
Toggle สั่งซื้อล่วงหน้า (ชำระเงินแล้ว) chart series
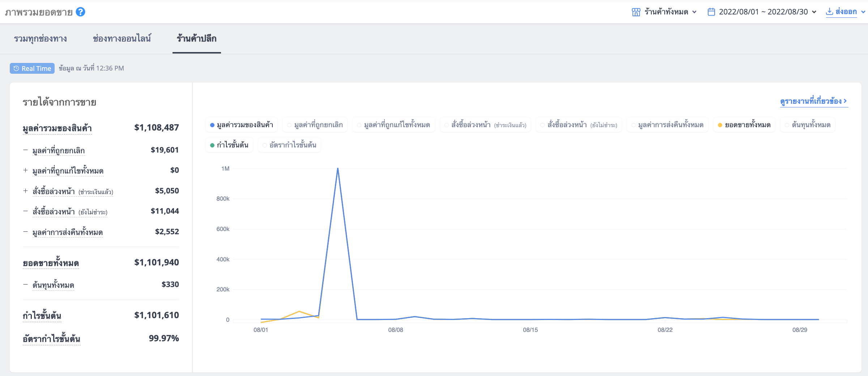[485, 125]
